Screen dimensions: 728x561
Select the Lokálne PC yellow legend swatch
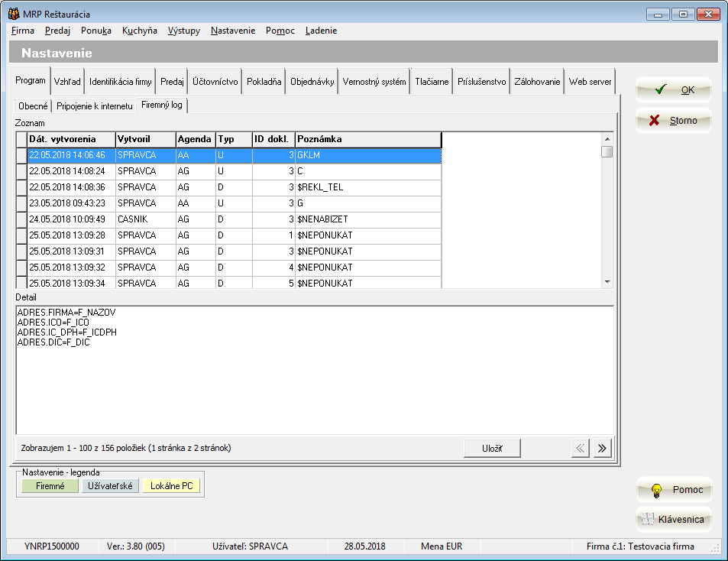(171, 486)
